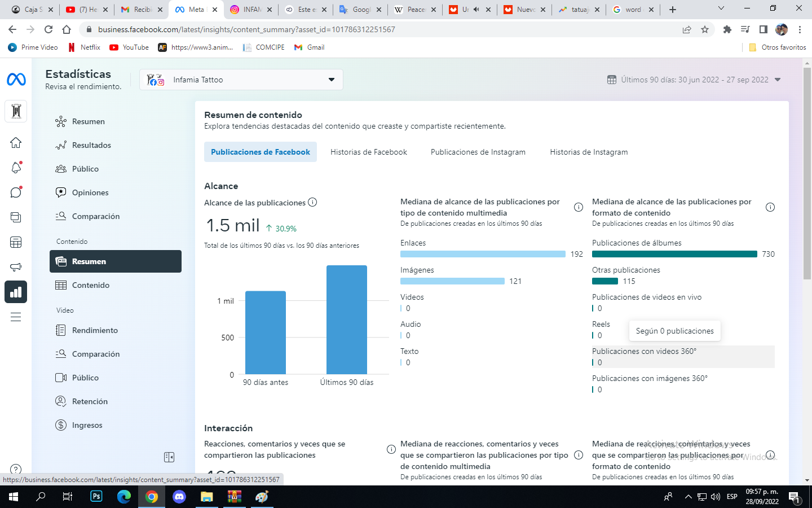Open the Infamia Tattoo account dropdown

241,80
